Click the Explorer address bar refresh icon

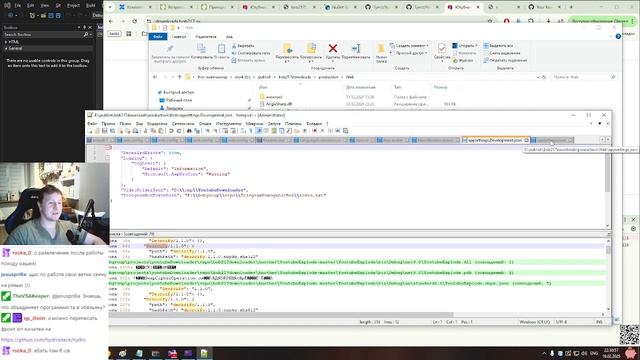click(x=544, y=77)
